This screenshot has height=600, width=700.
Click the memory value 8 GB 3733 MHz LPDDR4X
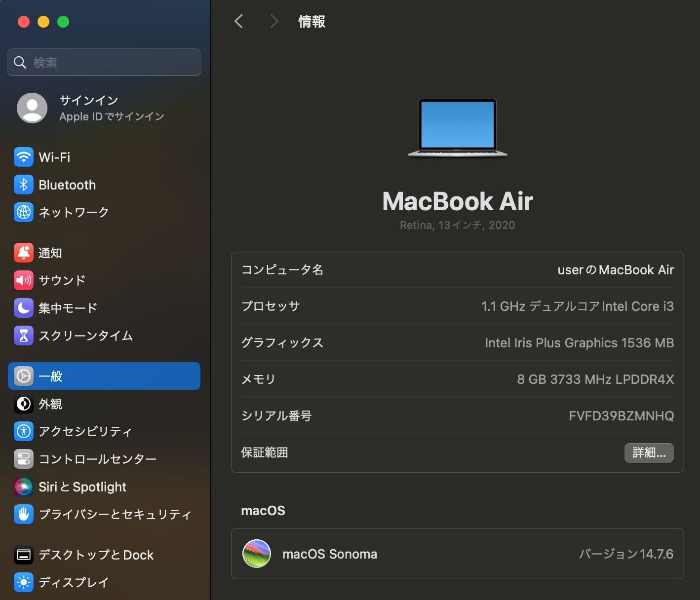click(595, 379)
